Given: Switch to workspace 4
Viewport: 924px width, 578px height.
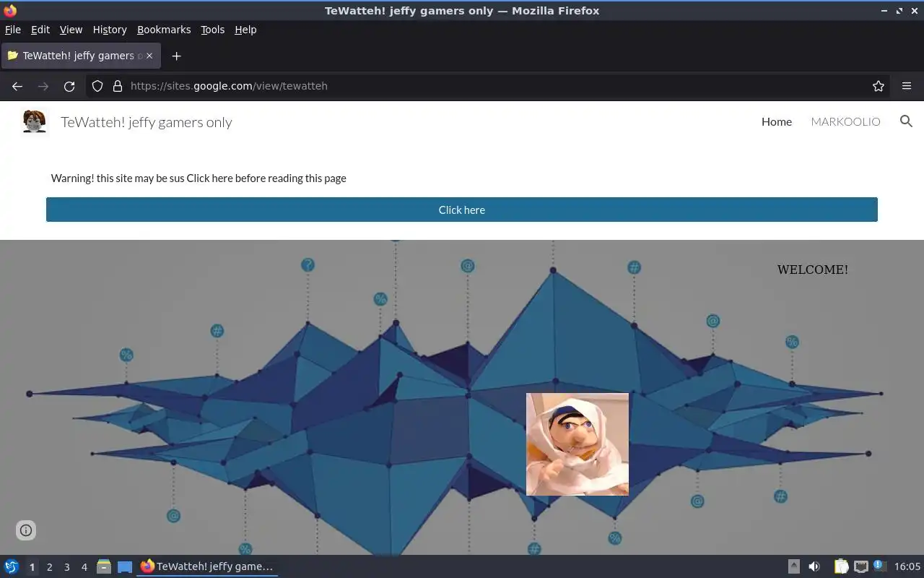Looking at the screenshot, I should pos(84,567).
